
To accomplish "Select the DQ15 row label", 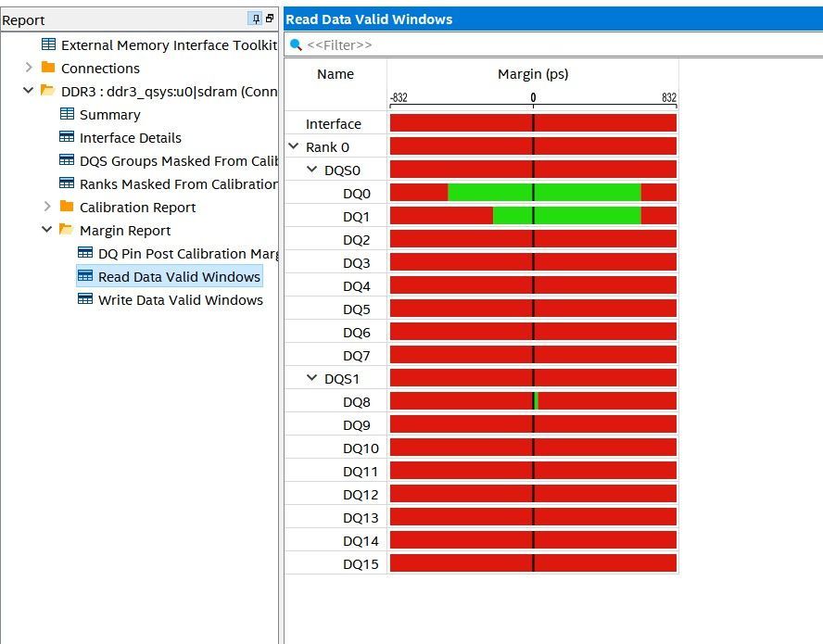I will click(361, 563).
